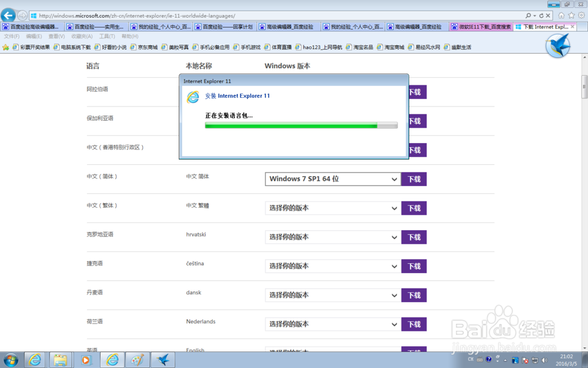Switch to the 微软IE11下载_百度搜索 tab

[482, 26]
